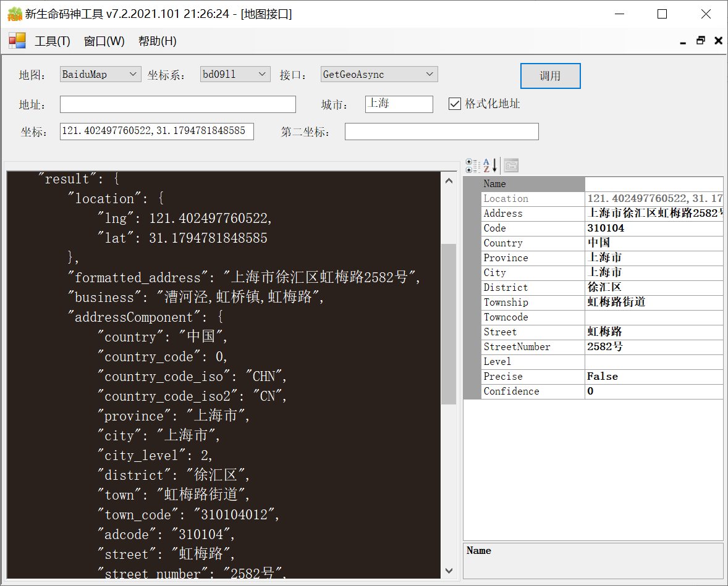This screenshot has width=728, height=586.
Task: Click the 第二坐标 input field
Action: pos(441,132)
